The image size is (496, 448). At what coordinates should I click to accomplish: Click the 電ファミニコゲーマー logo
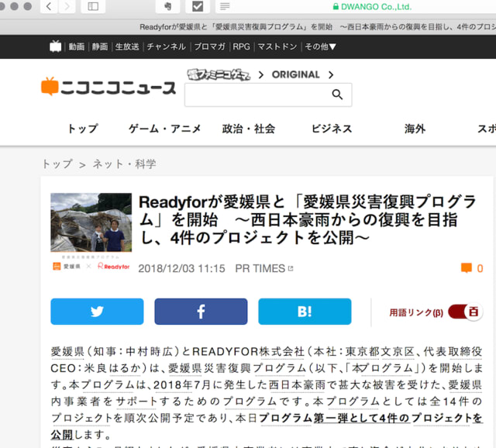219,74
